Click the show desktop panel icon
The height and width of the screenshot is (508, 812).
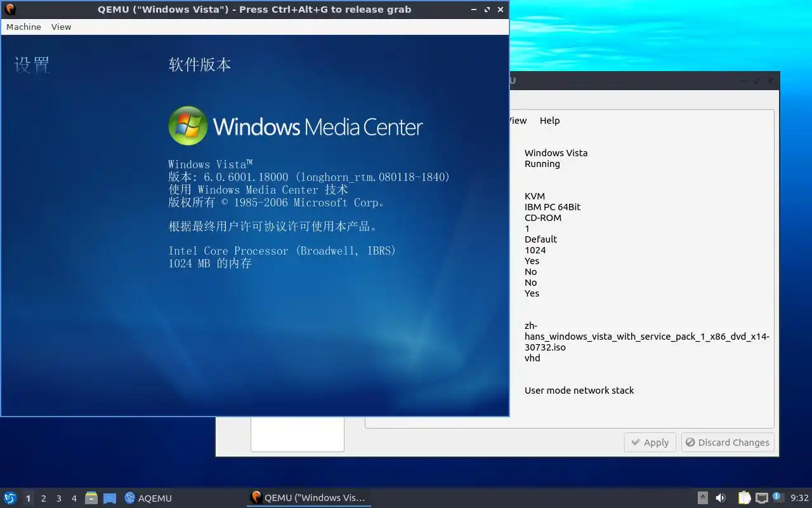click(x=110, y=498)
